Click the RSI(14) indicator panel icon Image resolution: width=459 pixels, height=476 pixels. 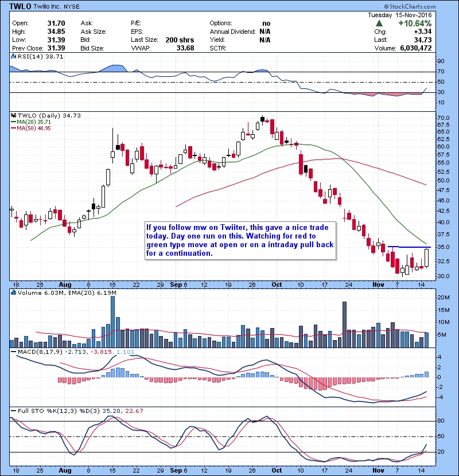[13, 56]
